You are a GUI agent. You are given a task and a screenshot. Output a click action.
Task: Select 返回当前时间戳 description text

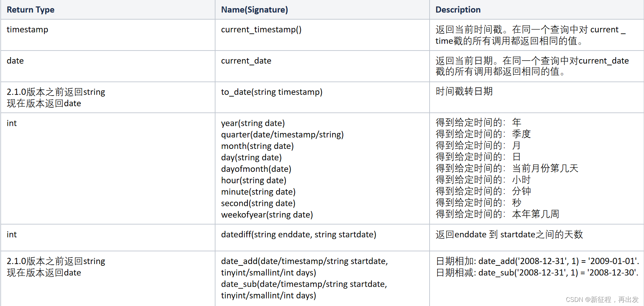click(530, 35)
